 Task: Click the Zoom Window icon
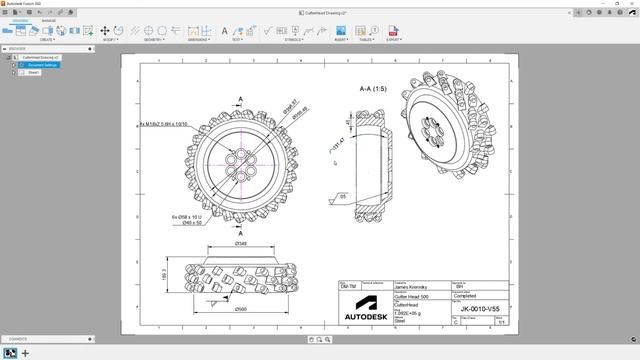(x=319, y=340)
